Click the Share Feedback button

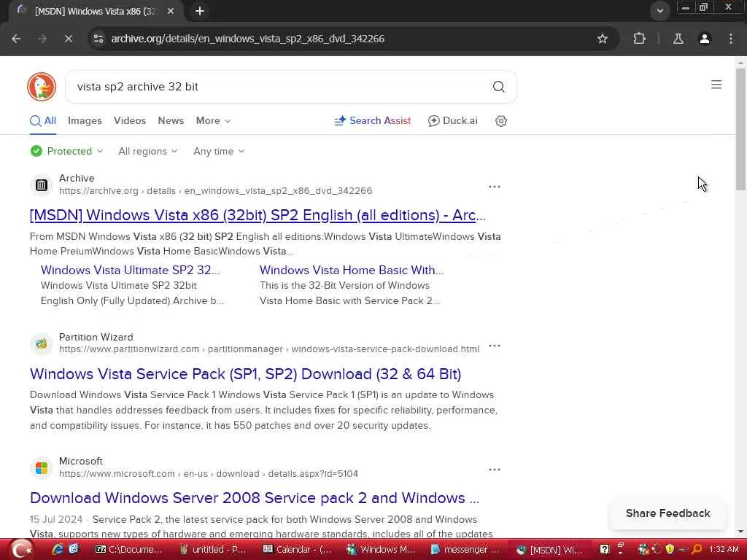667,513
